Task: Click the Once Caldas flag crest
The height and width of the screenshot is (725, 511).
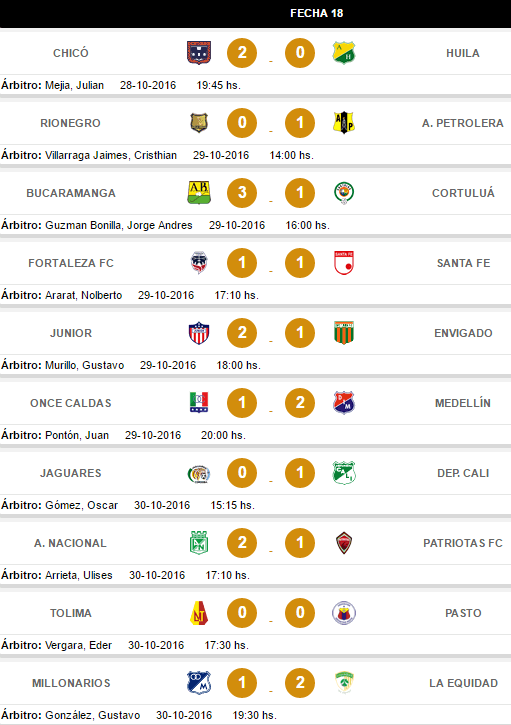Action: click(199, 403)
